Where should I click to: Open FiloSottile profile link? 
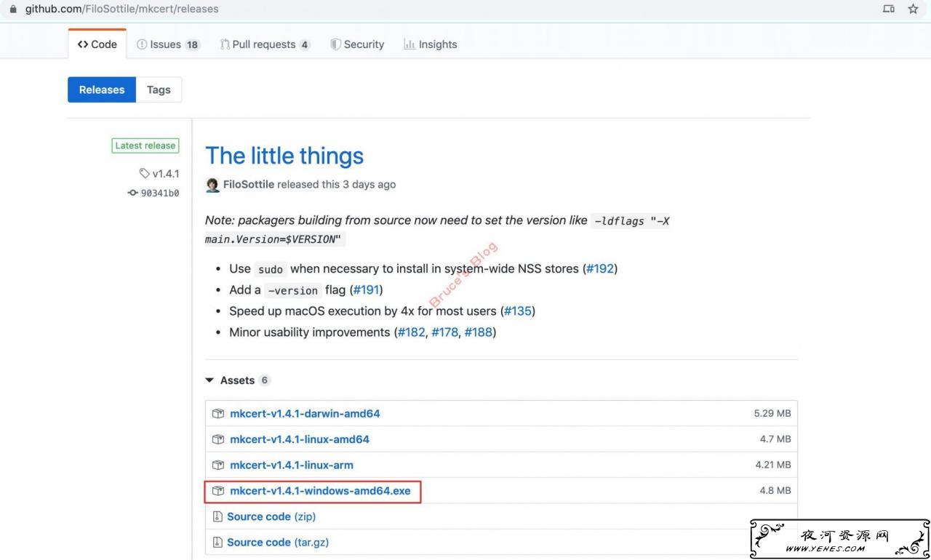coord(249,185)
